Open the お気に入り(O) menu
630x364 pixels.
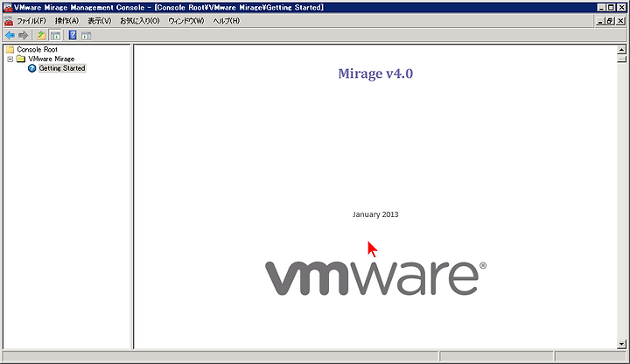coord(140,21)
